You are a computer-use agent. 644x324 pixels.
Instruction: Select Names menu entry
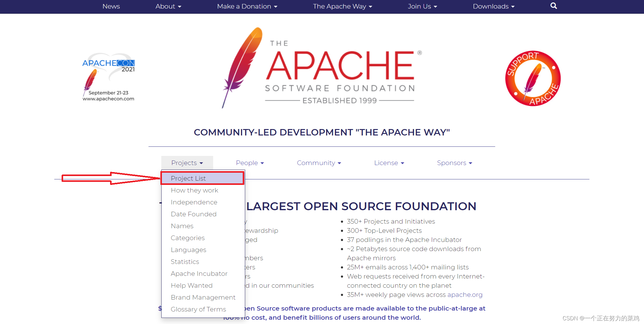tap(203, 226)
